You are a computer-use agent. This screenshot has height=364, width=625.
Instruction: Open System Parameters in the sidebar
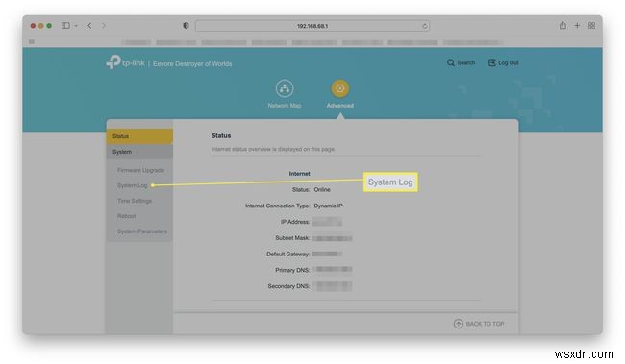coord(142,231)
